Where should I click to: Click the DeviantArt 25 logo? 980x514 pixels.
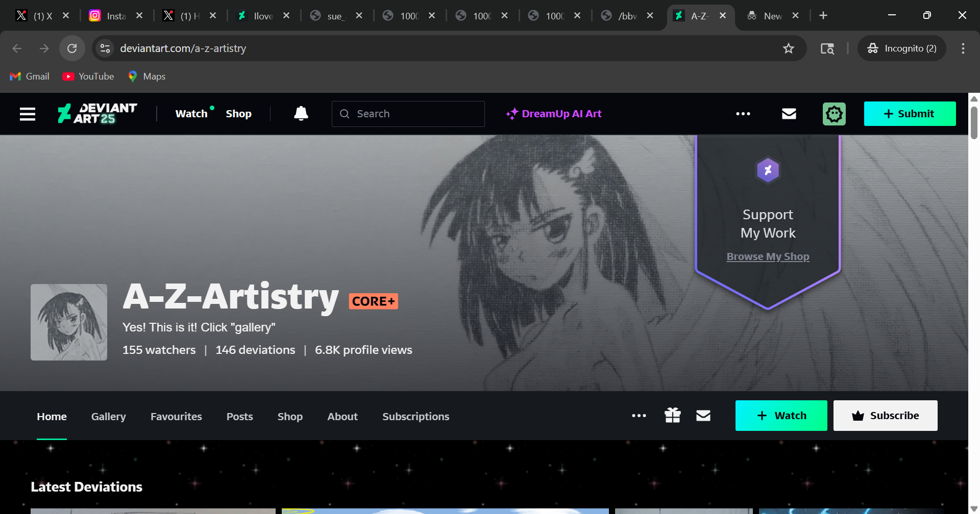point(97,114)
